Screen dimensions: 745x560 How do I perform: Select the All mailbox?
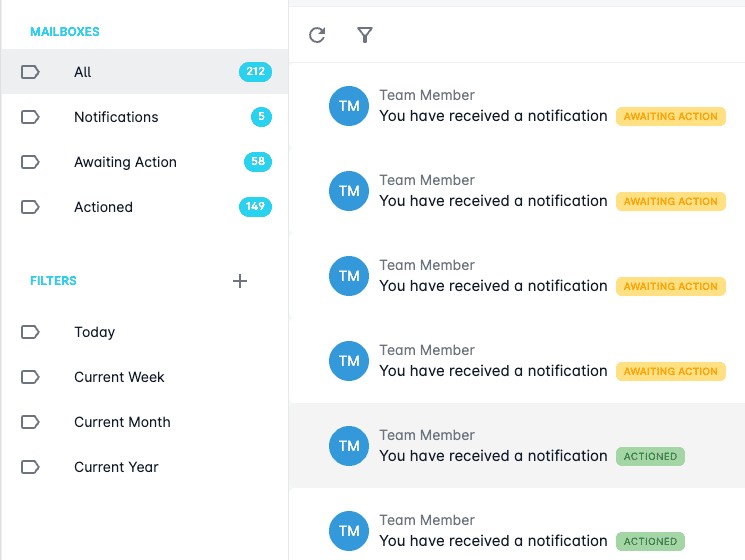pos(145,72)
